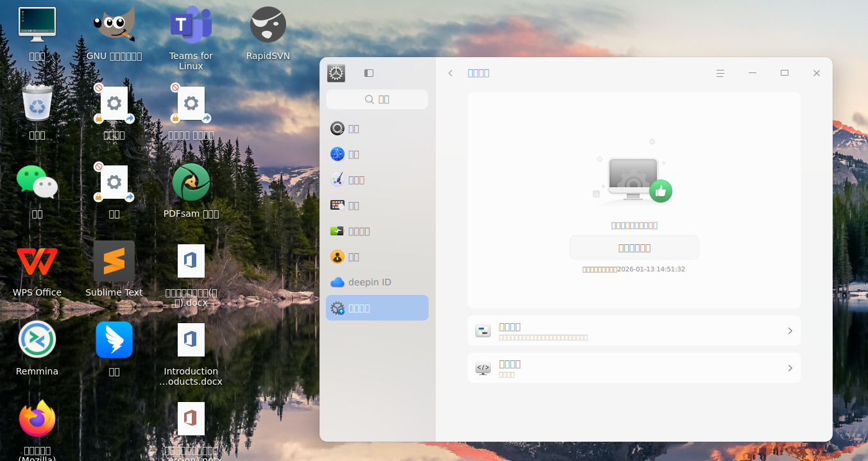Viewport: 868px width, 461px height.
Task: Select the sidebar item with the green arrow icon
Action: coord(377,231)
